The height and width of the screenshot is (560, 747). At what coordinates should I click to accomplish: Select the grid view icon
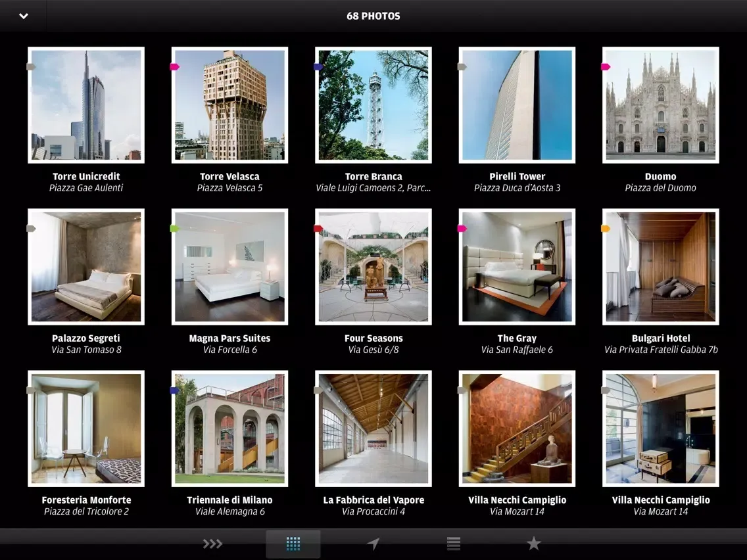pos(293,544)
